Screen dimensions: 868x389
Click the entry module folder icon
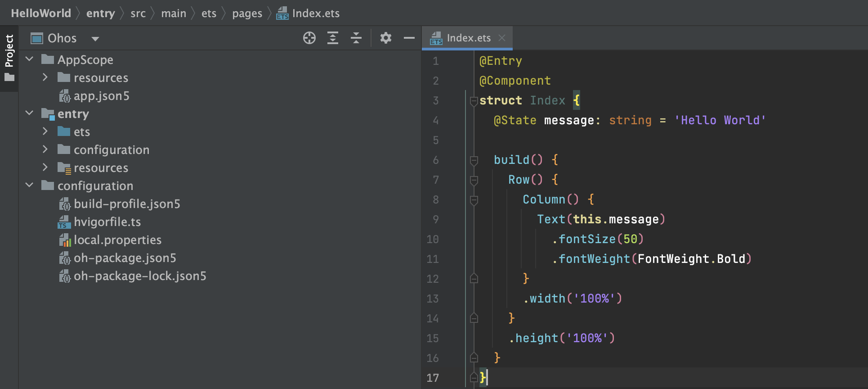(48, 114)
